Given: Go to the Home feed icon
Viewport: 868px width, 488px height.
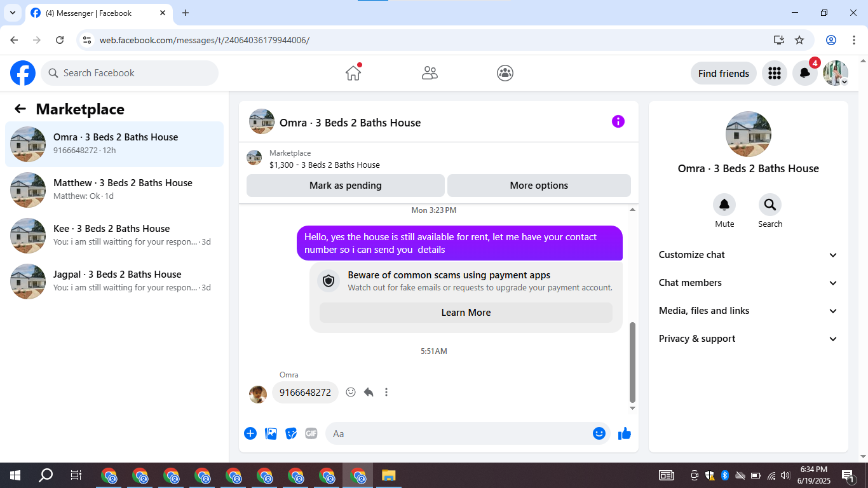Looking at the screenshot, I should [x=353, y=73].
